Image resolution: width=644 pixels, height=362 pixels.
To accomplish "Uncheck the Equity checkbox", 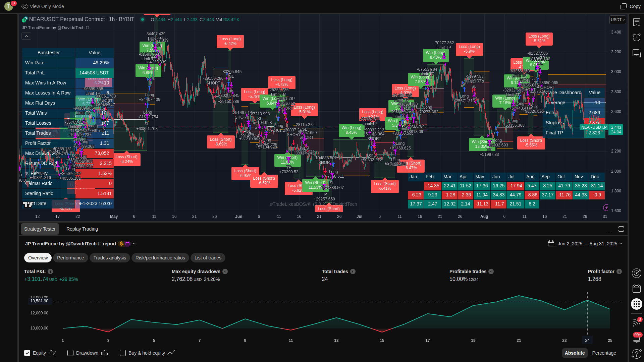I will point(27,353).
